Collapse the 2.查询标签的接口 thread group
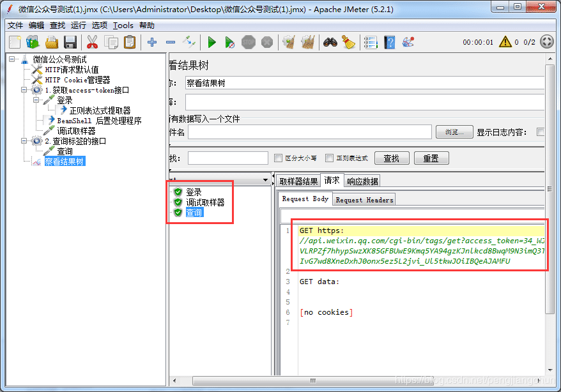561x392 pixels. pyautogui.click(x=24, y=141)
